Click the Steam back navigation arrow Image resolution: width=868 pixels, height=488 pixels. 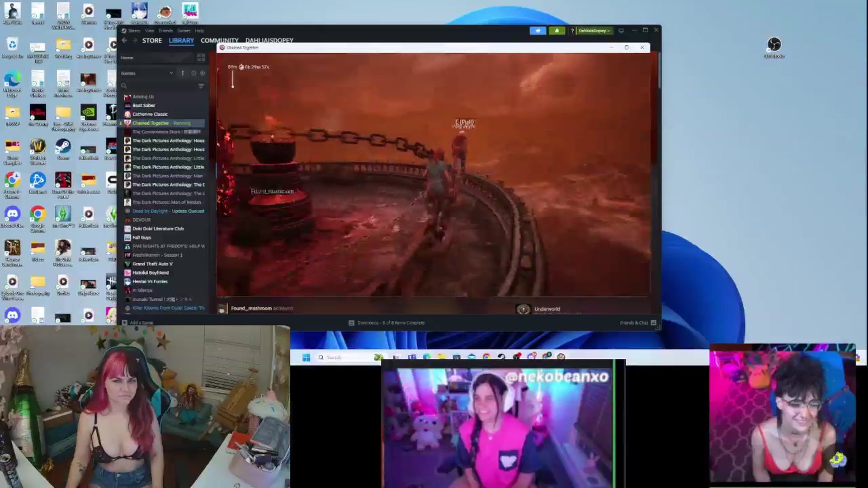pos(124,40)
